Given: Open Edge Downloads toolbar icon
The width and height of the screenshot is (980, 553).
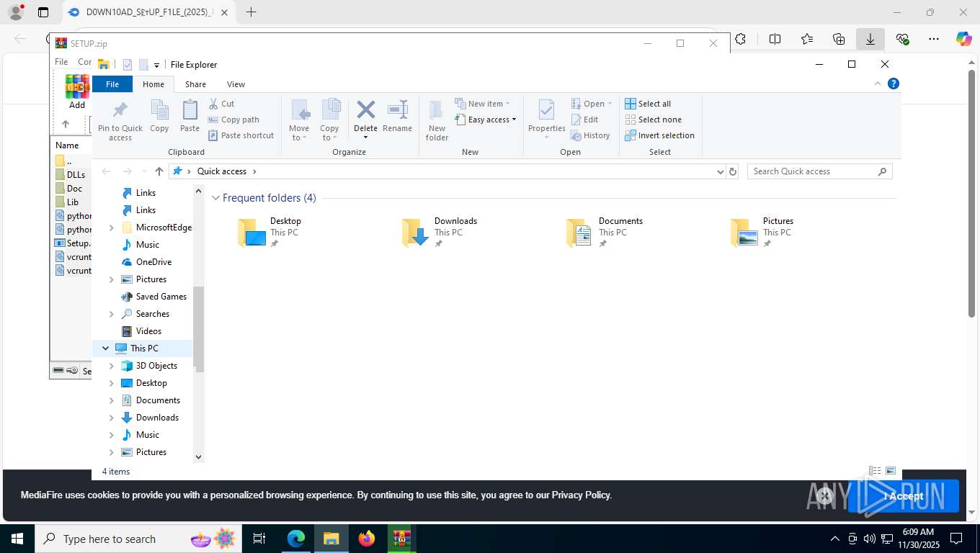Looking at the screenshot, I should [x=870, y=39].
